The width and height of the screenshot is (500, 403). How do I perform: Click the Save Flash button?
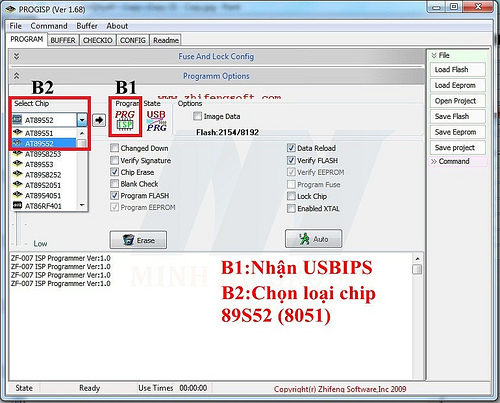pos(458,116)
